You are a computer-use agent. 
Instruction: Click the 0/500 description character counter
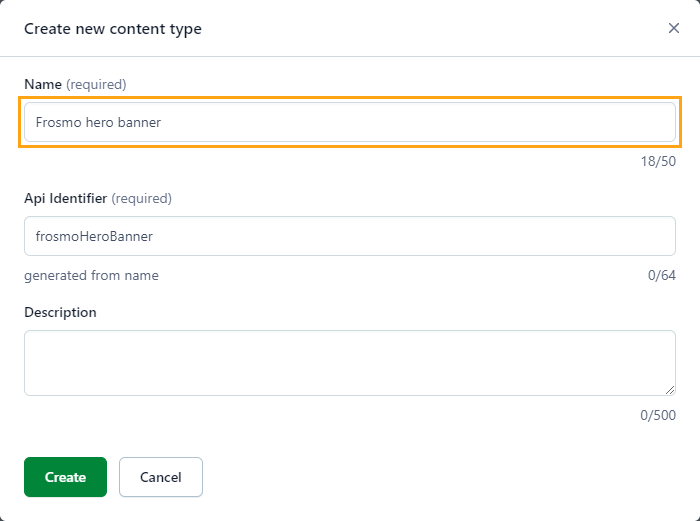[x=658, y=414]
